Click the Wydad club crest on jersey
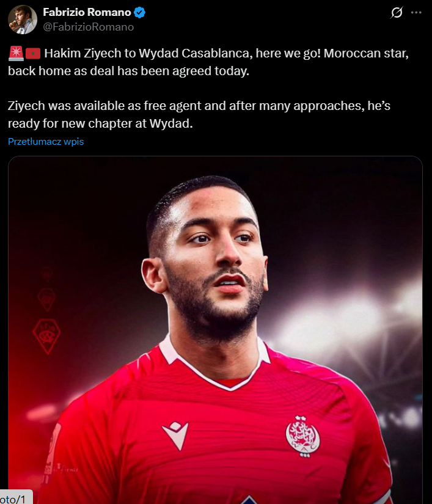This screenshot has width=432, height=504. tap(303, 436)
